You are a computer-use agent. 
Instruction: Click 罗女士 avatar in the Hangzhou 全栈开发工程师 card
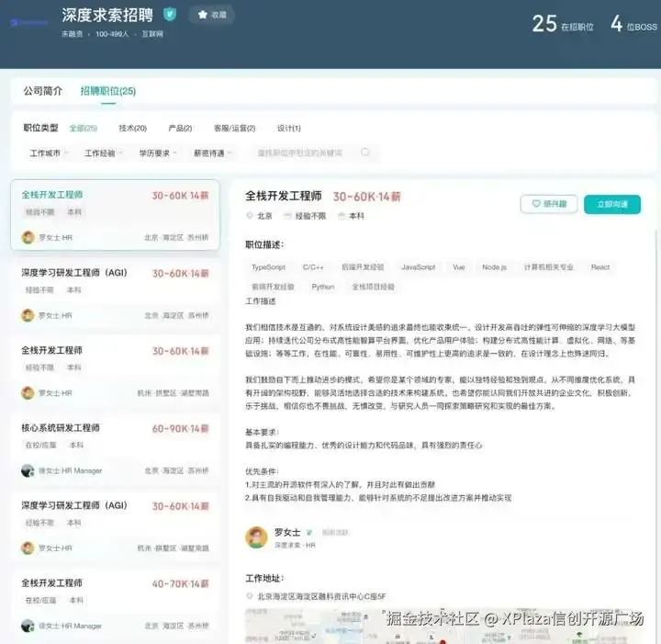(x=28, y=393)
